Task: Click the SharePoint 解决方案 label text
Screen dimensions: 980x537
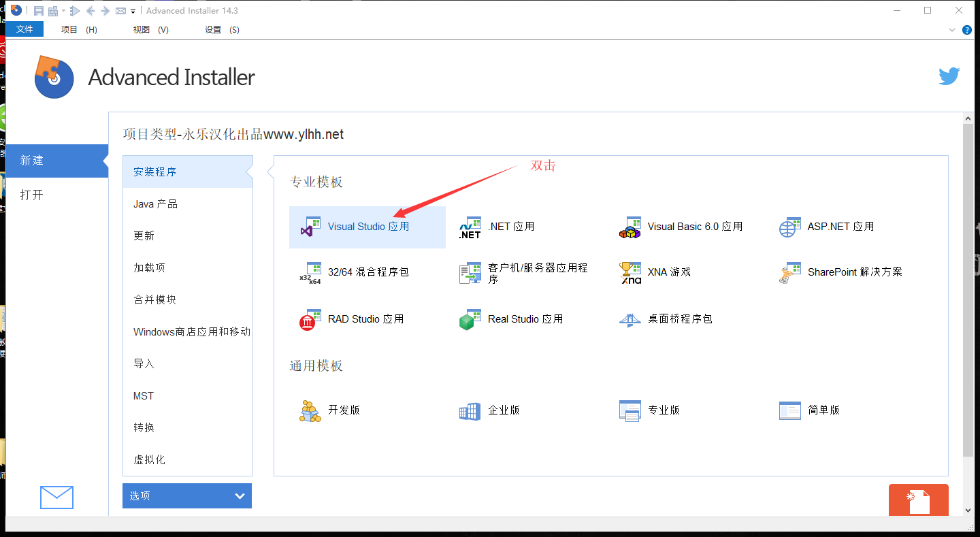Action: [x=855, y=272]
